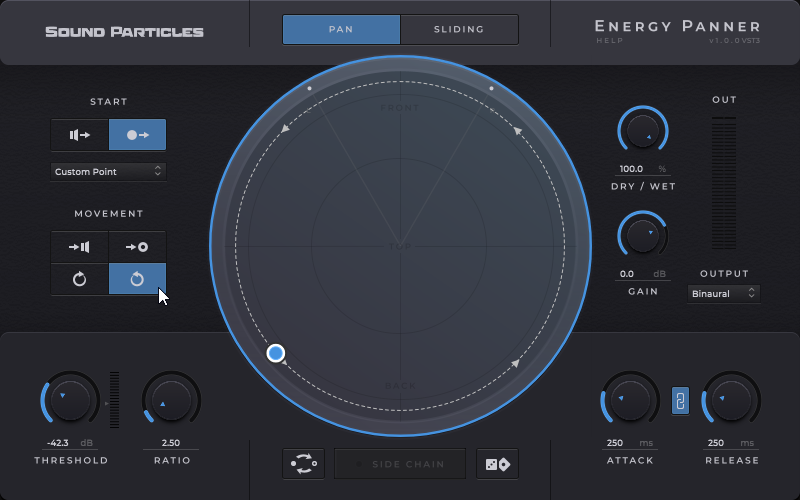Click the blue panner position dot
This screenshot has height=500, width=800.
point(276,353)
